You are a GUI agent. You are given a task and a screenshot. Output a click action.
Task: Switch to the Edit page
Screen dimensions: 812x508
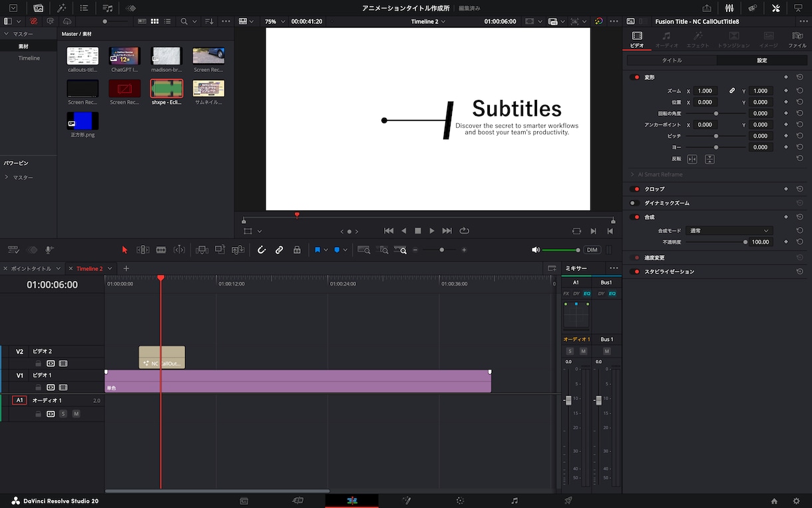pos(351,501)
